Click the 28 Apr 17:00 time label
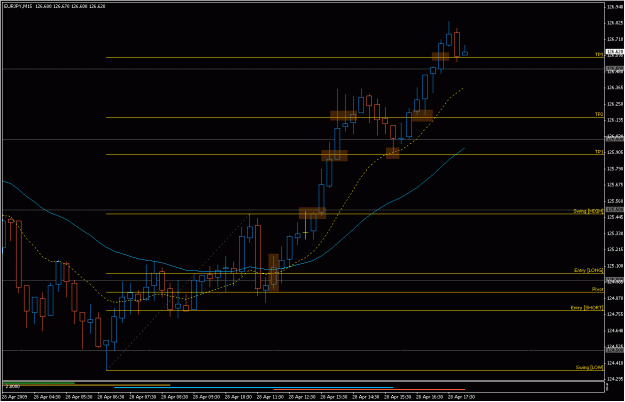The height and width of the screenshot is (402, 625). tap(461, 397)
